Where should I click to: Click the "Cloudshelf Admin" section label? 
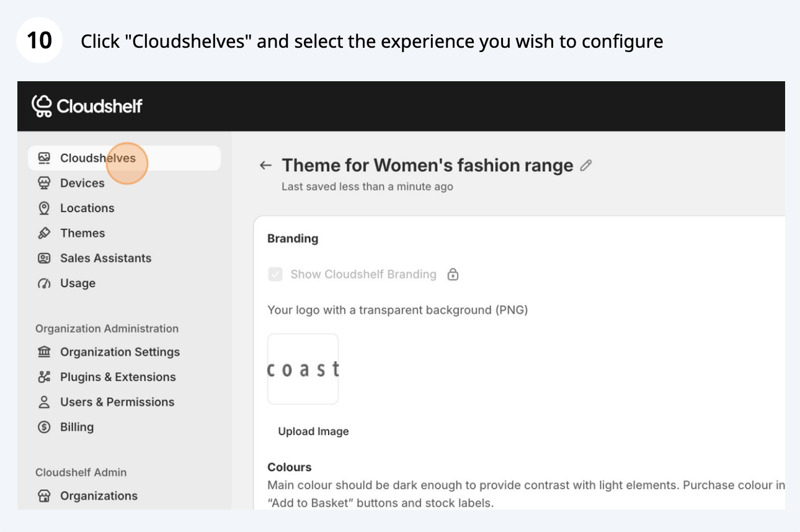tap(81, 472)
